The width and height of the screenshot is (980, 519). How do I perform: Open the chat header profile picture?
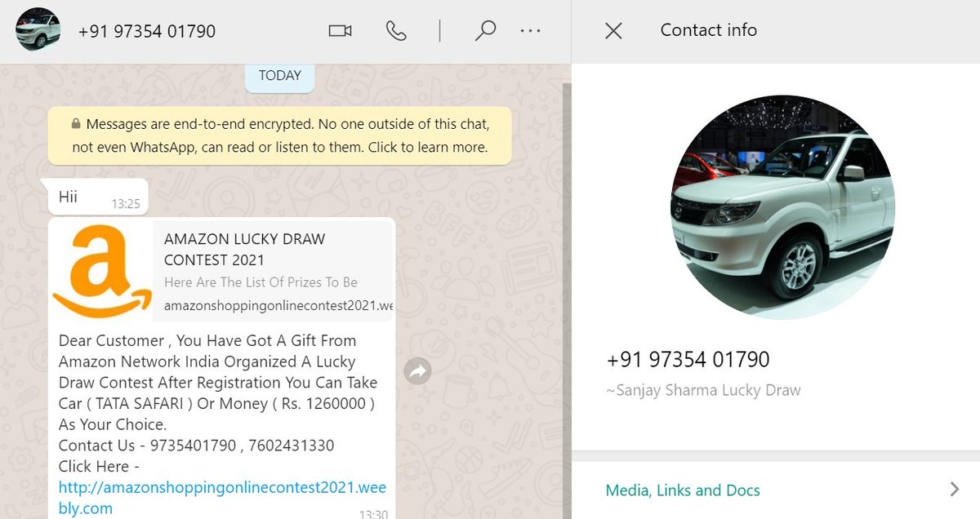coord(38,30)
